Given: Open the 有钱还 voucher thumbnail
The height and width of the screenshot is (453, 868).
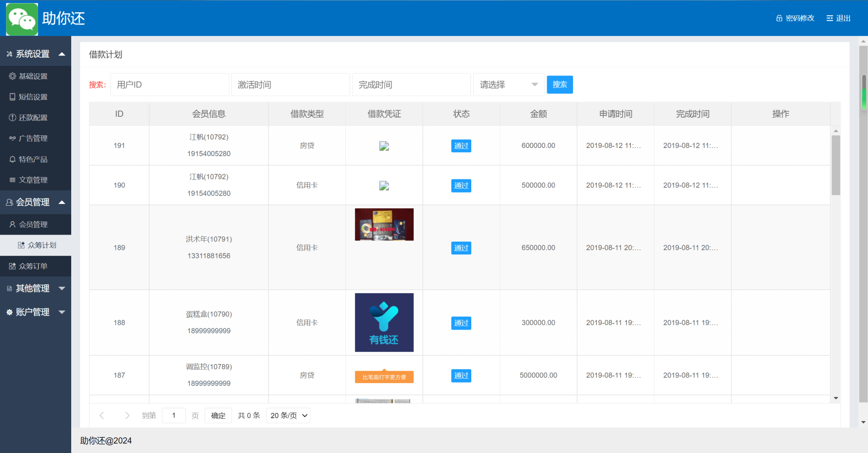Looking at the screenshot, I should coord(384,322).
